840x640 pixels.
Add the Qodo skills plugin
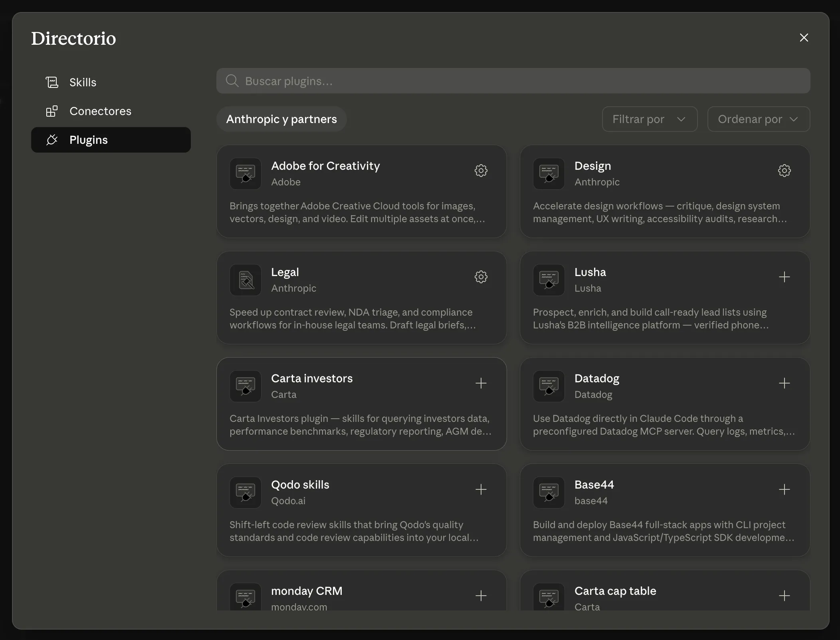481,489
